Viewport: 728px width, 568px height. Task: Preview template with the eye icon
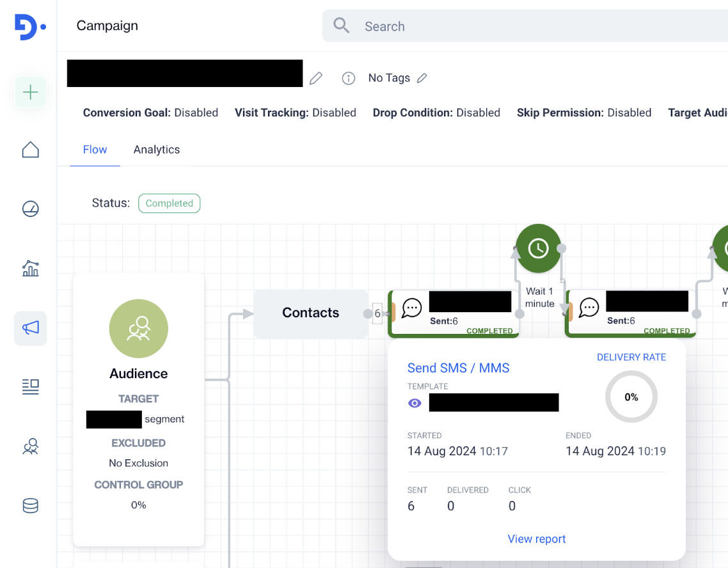(x=415, y=403)
